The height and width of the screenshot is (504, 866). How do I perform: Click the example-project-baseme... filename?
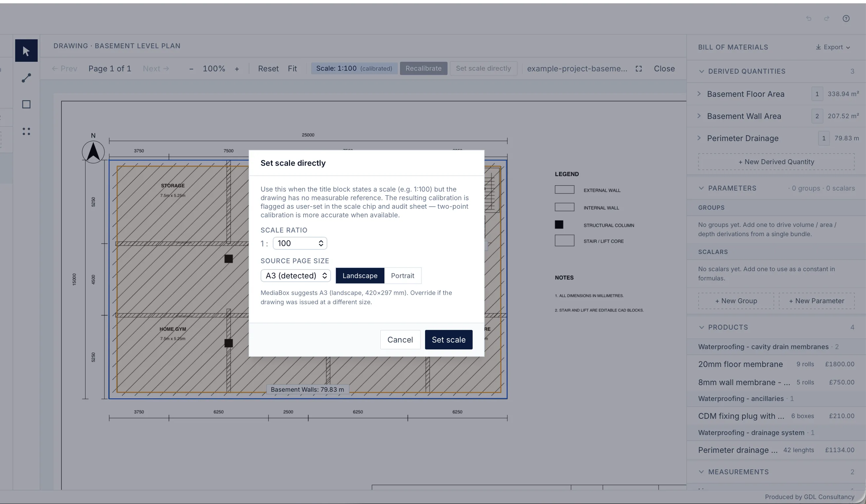(577, 69)
